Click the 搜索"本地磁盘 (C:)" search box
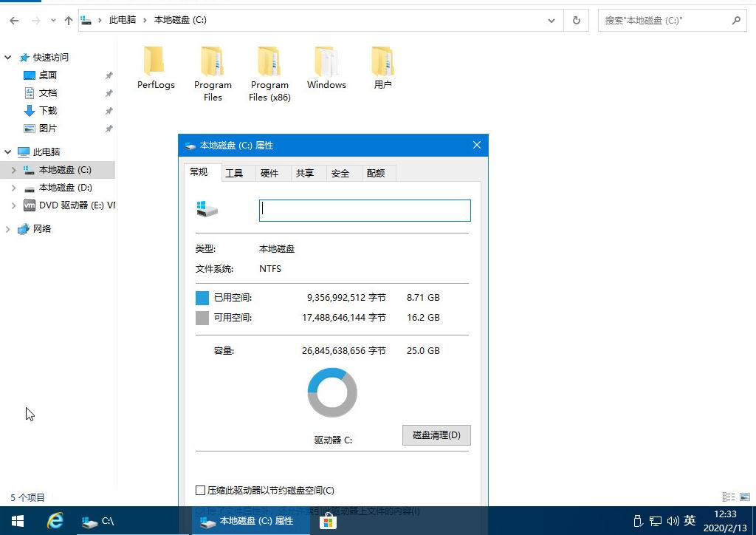 pos(673,20)
